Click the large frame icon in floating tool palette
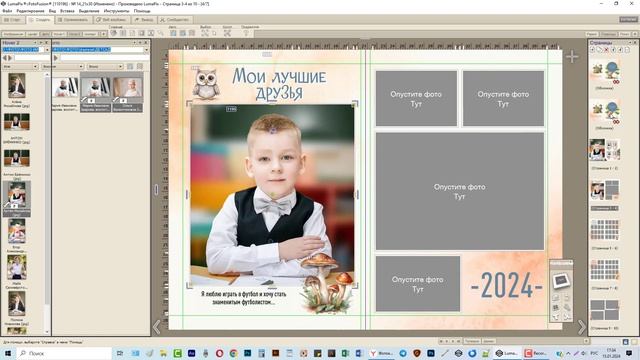Image resolution: width=640 pixels, height=360 pixels. (561, 280)
